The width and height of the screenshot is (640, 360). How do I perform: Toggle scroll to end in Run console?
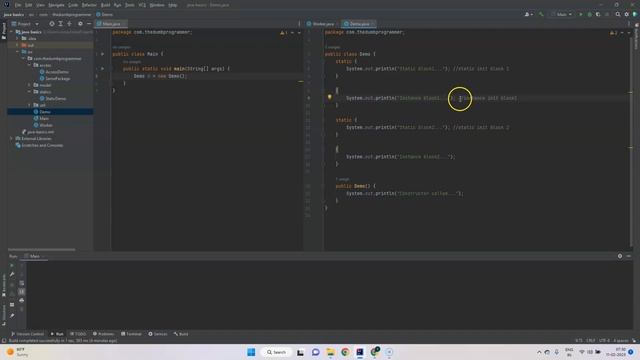22,291
